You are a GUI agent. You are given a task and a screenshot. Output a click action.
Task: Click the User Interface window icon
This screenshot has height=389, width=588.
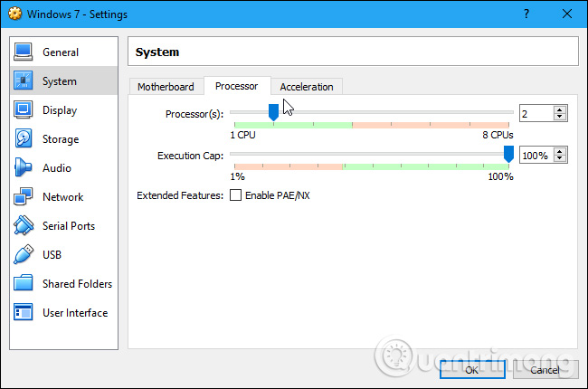pos(23,312)
